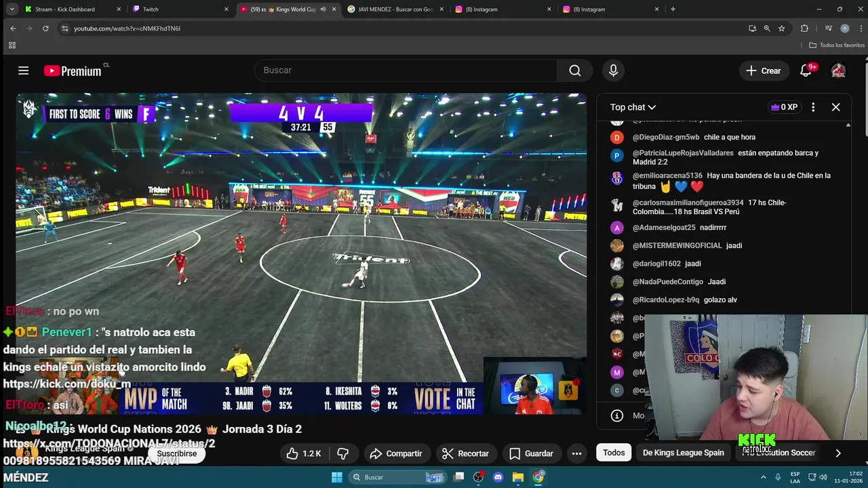Viewport: 868px width, 488px height.
Task: Click the Recortar clip button
Action: click(x=465, y=453)
